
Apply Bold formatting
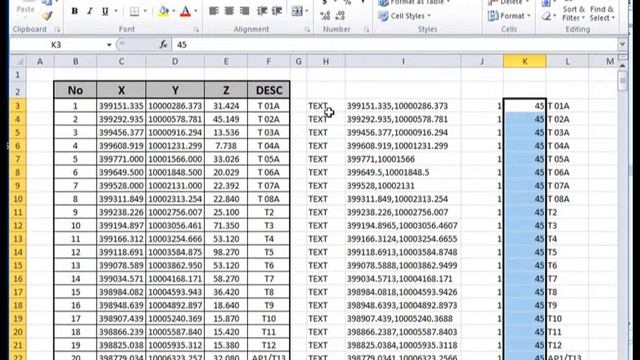(75, 11)
